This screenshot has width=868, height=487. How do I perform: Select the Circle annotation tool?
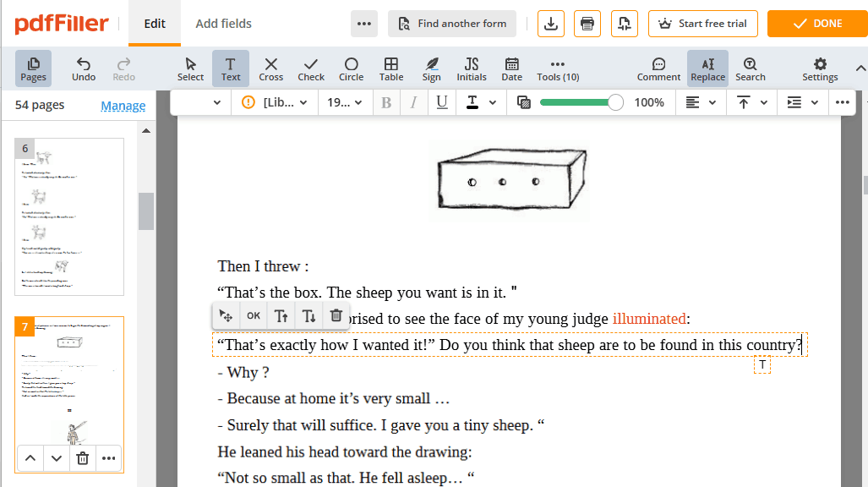tap(351, 68)
